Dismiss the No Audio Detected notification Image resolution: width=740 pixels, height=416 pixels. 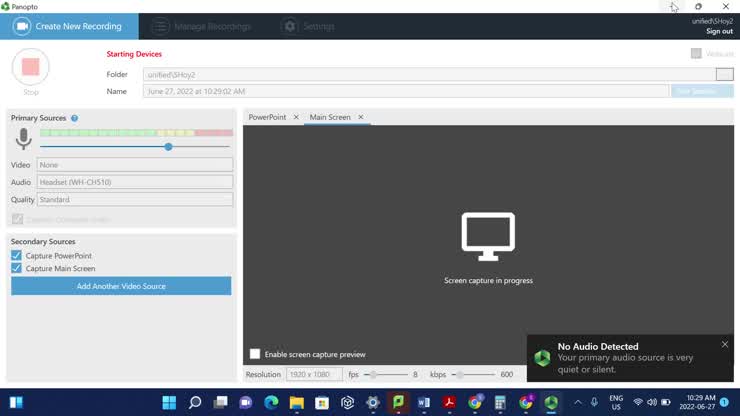(x=725, y=345)
